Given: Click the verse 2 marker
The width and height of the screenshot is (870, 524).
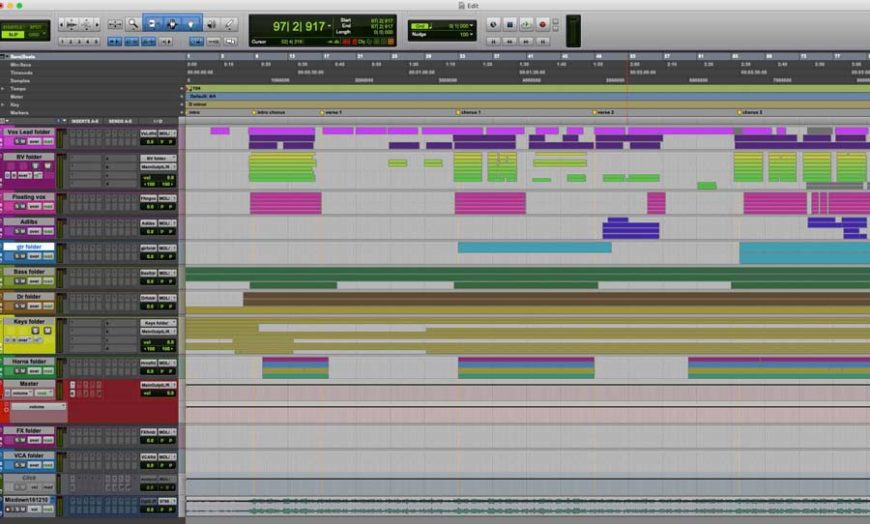Looking at the screenshot, I should (x=603, y=112).
